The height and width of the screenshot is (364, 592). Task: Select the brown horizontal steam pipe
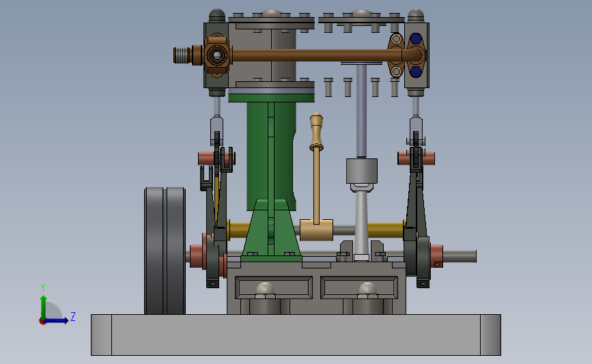tap(315, 55)
